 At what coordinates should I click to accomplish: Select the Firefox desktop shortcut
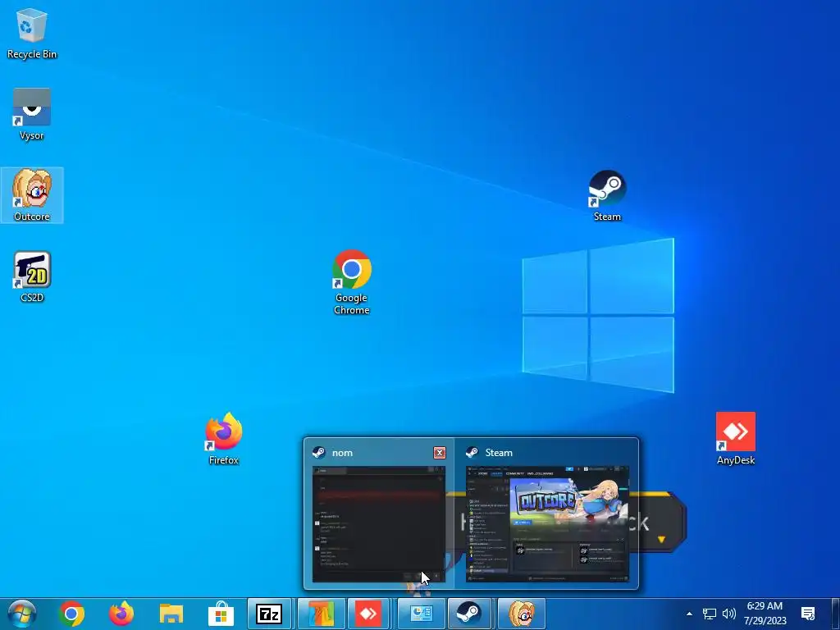(223, 438)
